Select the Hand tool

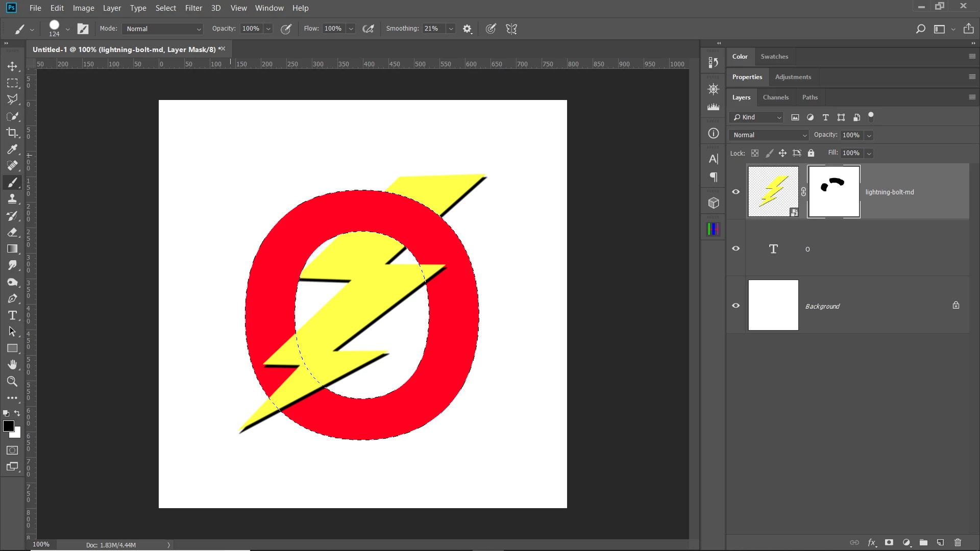coord(12,364)
